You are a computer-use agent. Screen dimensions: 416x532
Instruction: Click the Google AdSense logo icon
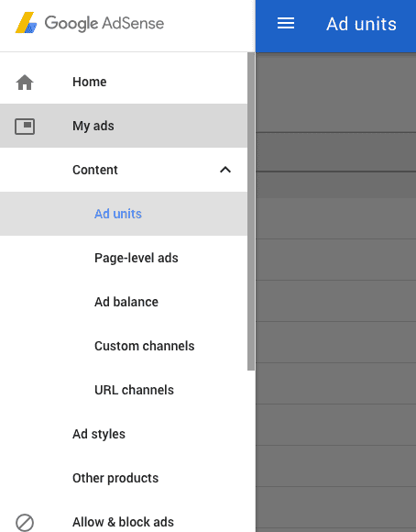(x=26, y=23)
